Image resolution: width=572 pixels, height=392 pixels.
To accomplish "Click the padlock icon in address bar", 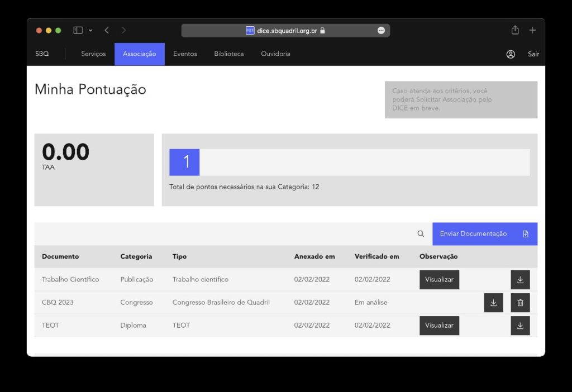I will [322, 31].
